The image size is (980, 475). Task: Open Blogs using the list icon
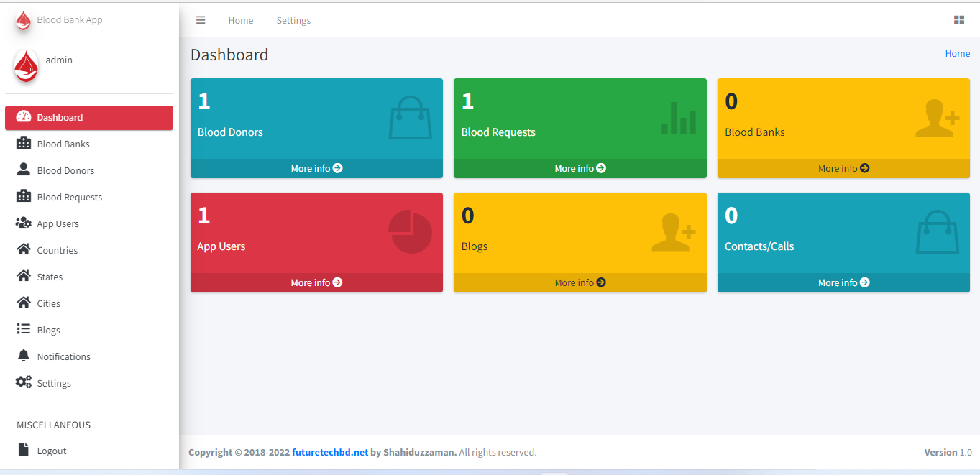tap(24, 329)
